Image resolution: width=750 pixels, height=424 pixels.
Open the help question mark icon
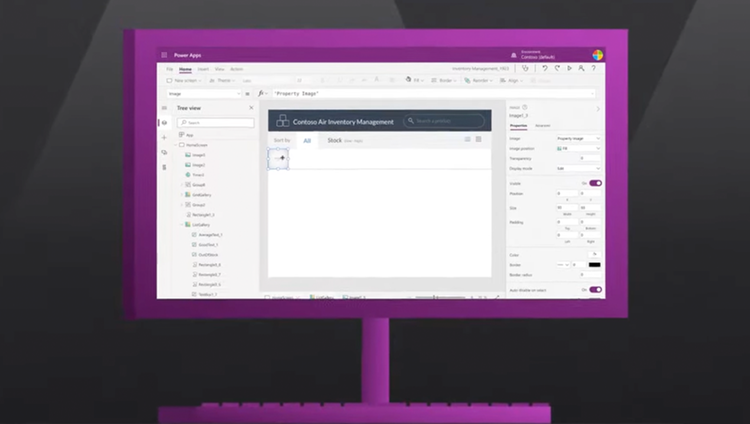click(x=594, y=68)
